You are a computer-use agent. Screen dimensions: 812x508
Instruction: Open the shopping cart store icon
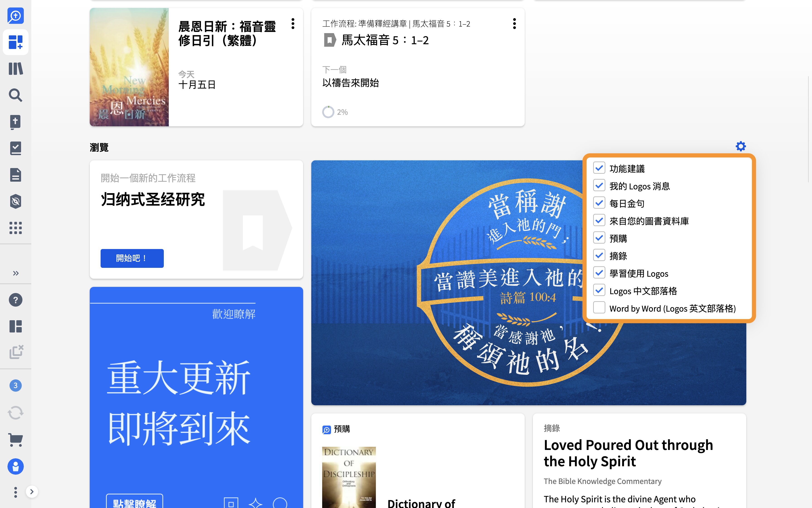tap(15, 440)
